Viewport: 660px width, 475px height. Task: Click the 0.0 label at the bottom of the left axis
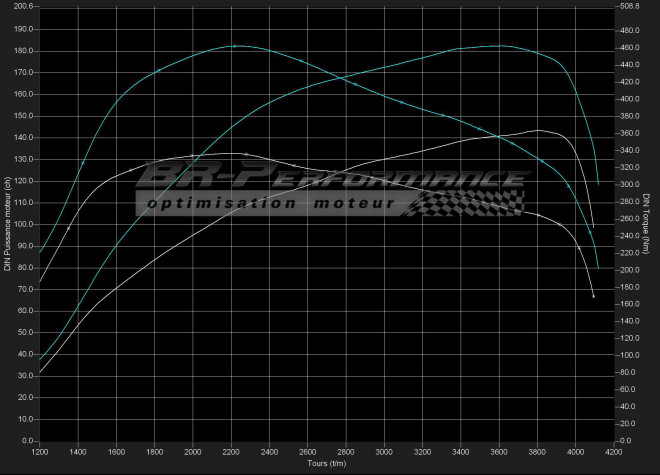(26, 441)
